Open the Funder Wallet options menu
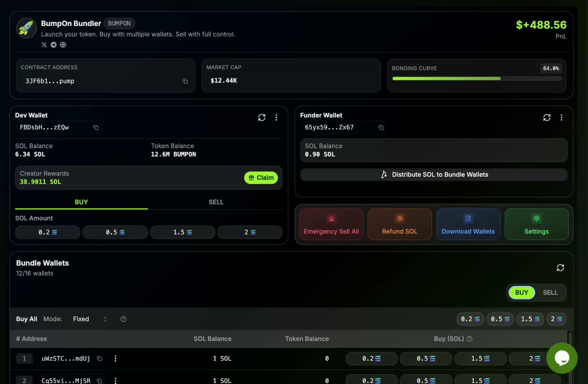The width and height of the screenshot is (588, 384). [x=562, y=117]
